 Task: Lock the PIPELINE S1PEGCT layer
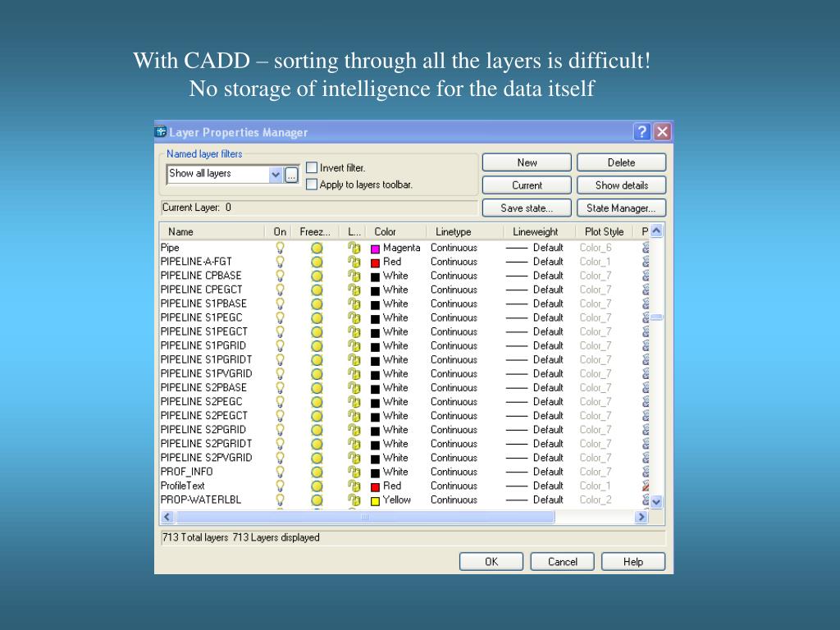(x=354, y=331)
